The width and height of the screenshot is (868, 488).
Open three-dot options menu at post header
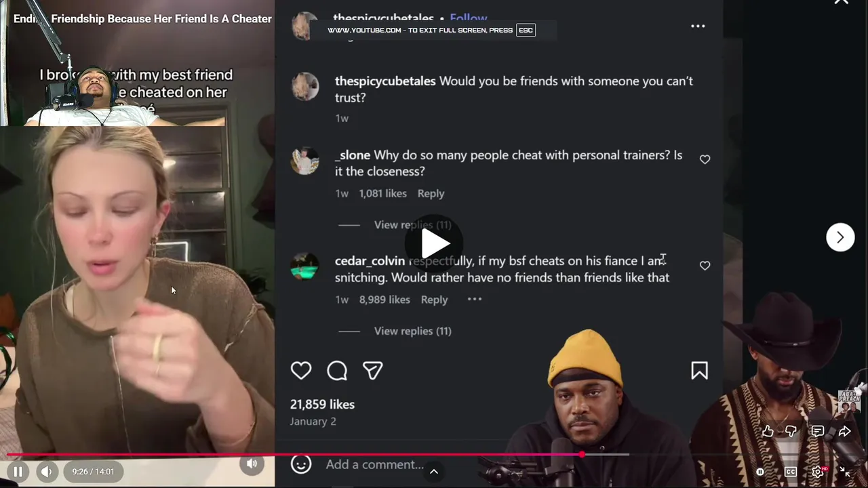[x=698, y=26]
